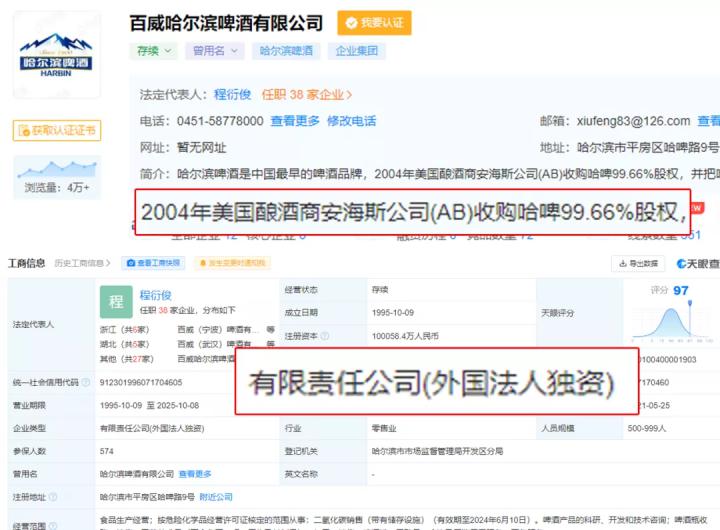This screenshot has height=530, width=720.
Task: Click 人员规模 value 500-999人
Action: click(647, 428)
